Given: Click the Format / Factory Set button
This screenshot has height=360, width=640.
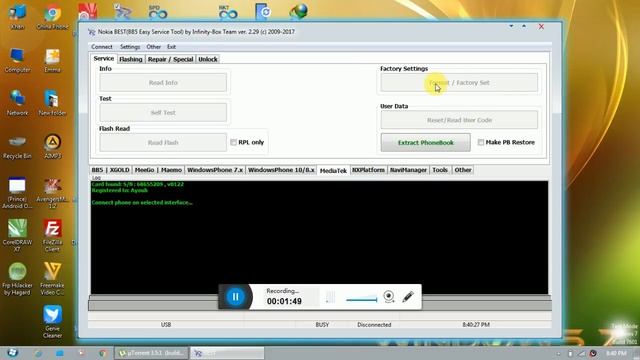Looking at the screenshot, I should pos(459,82).
